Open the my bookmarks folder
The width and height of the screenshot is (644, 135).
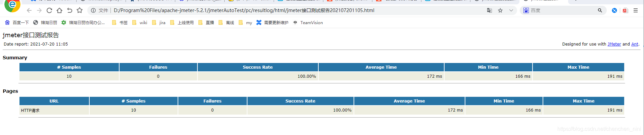click(245, 22)
